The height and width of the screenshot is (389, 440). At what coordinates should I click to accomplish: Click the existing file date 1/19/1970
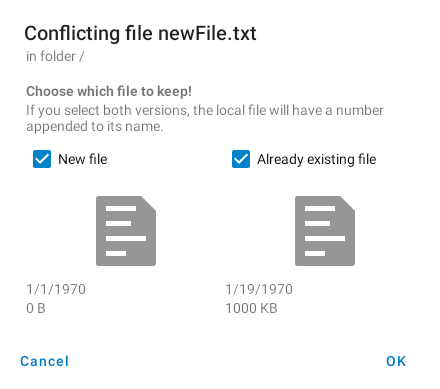click(x=259, y=289)
